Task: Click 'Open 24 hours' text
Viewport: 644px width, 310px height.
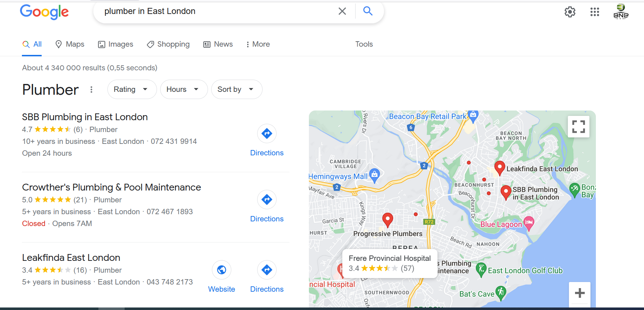Action: 47,153
